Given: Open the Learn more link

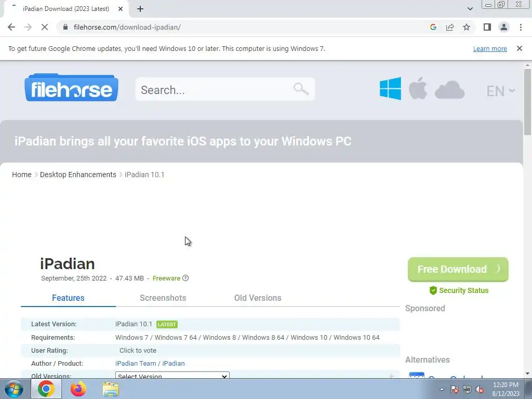Looking at the screenshot, I should coord(490,48).
